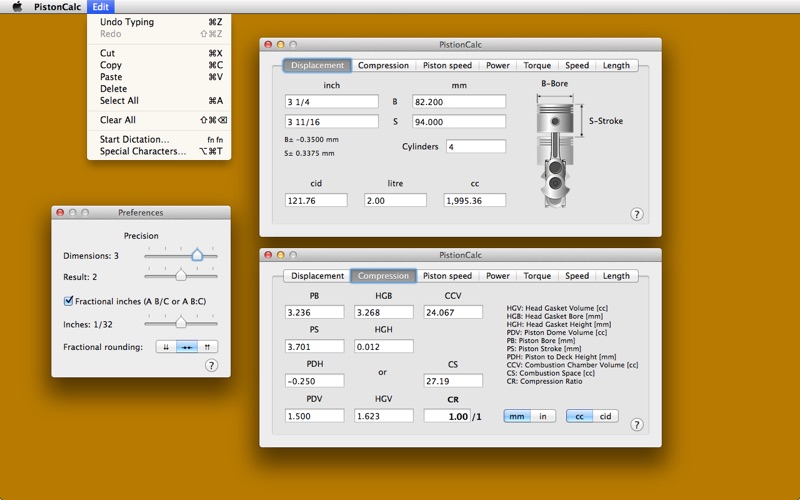Click the piston illustration in the Displacement window
Screen dimensions: 800x500
click(555, 156)
